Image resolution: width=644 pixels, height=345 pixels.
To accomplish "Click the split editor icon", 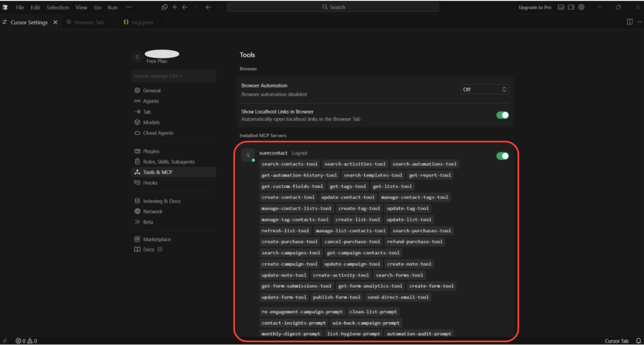I will pyautogui.click(x=630, y=22).
